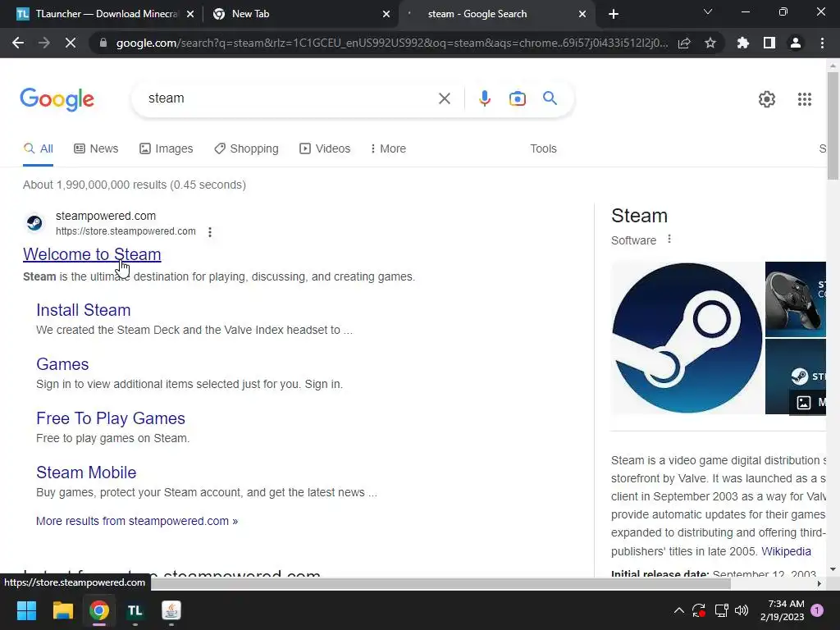Open the search Tools options
This screenshot has width=840, height=630.
[x=543, y=148]
